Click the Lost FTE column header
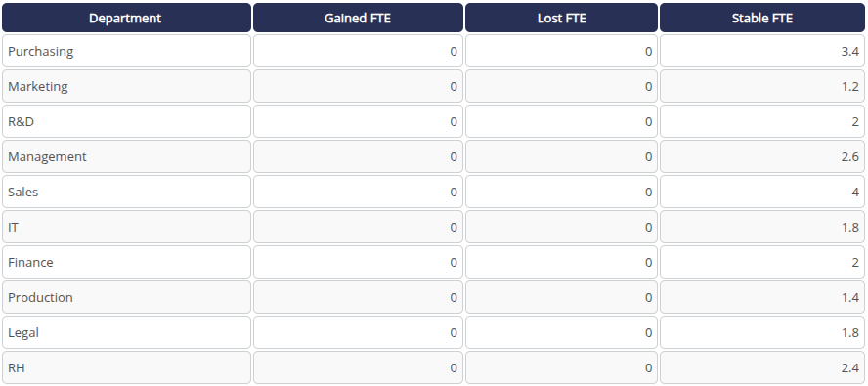The width and height of the screenshot is (868, 386). click(x=561, y=18)
